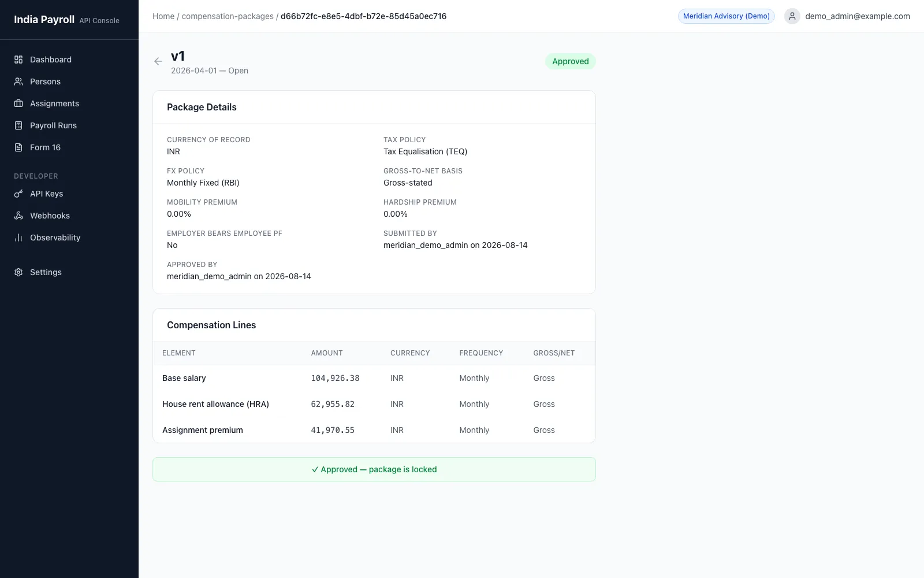Click the Form 16 document icon

tap(18, 147)
